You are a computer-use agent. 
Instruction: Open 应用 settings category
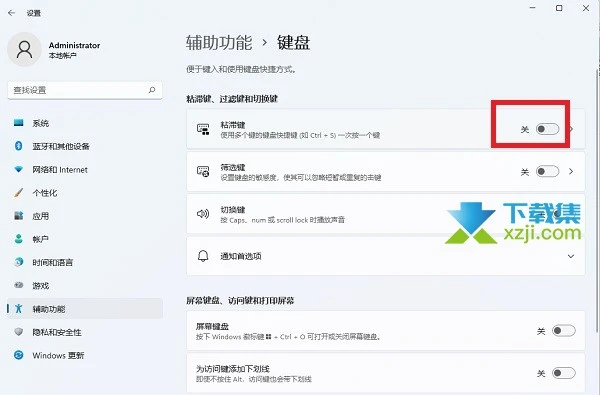85,216
